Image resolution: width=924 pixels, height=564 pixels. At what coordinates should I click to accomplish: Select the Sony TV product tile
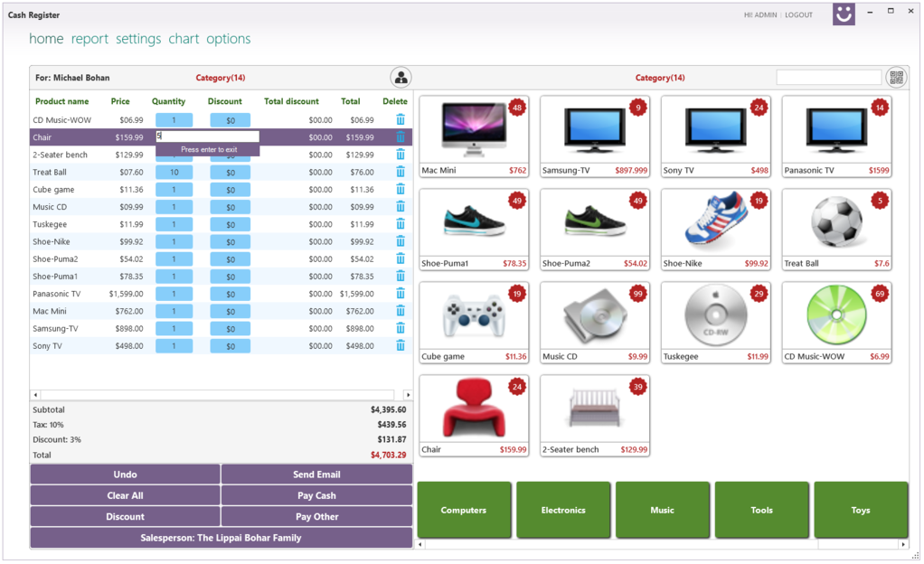(715, 136)
